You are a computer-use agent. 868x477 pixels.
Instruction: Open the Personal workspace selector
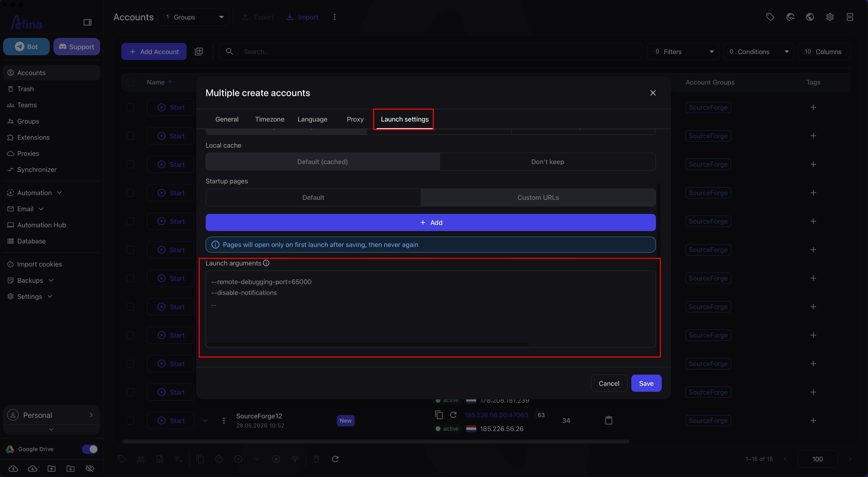click(52, 415)
